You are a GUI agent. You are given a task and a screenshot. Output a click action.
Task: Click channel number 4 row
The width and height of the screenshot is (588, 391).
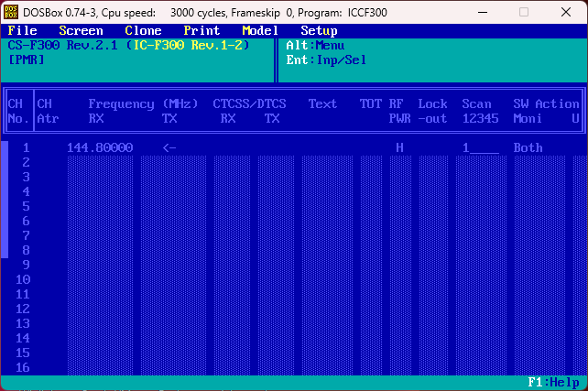(x=26, y=191)
